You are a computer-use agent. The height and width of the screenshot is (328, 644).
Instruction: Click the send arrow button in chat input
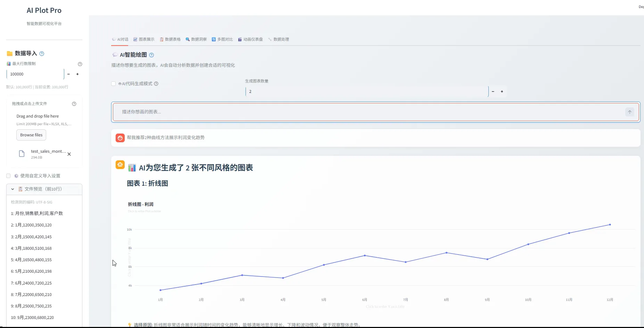point(630,112)
